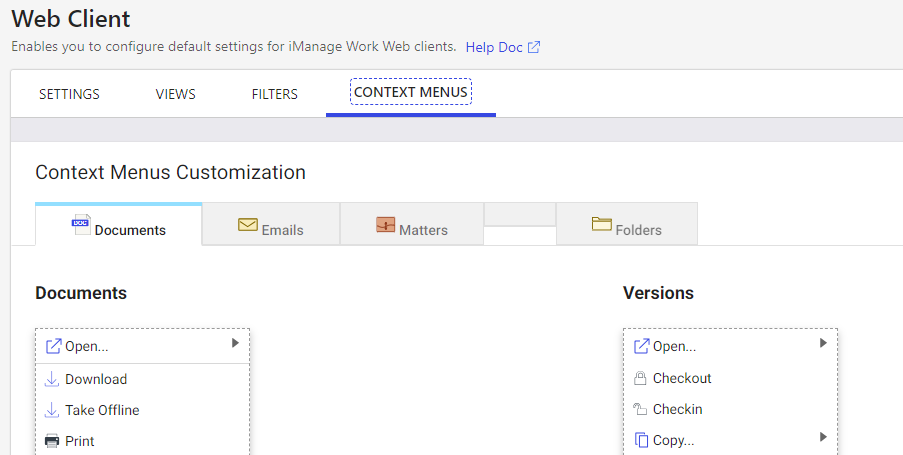Click the Checkout lock icon in Versions
The width and height of the screenshot is (903, 455).
pyautogui.click(x=640, y=378)
